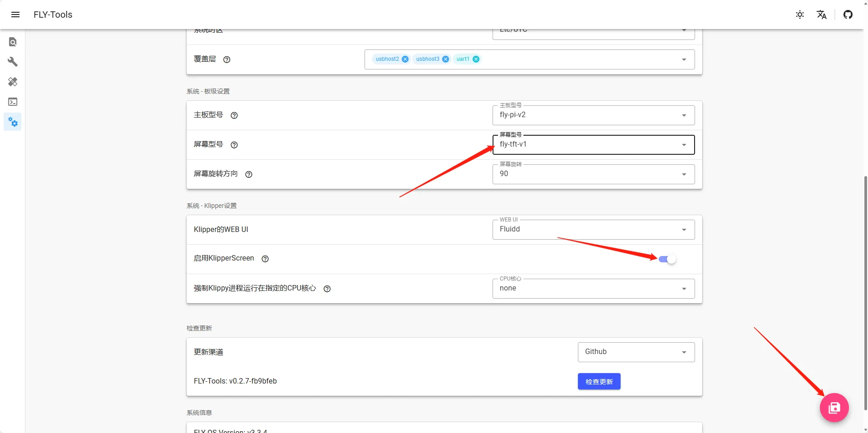
Task: Open the bandage repair page in sidebar
Action: coord(13,82)
